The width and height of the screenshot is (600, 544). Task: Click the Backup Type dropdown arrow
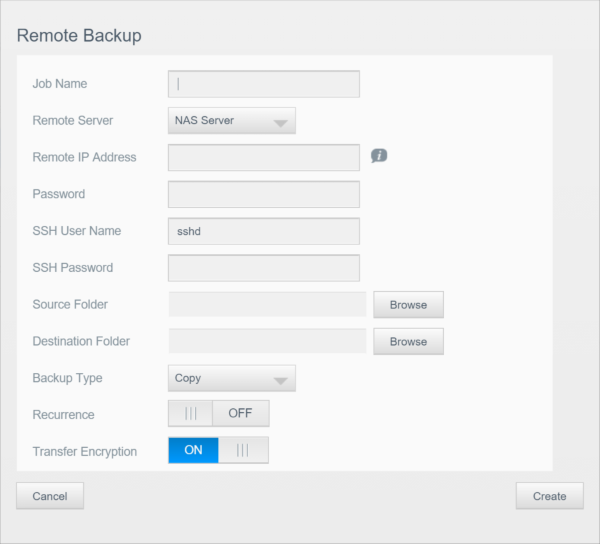pos(281,380)
